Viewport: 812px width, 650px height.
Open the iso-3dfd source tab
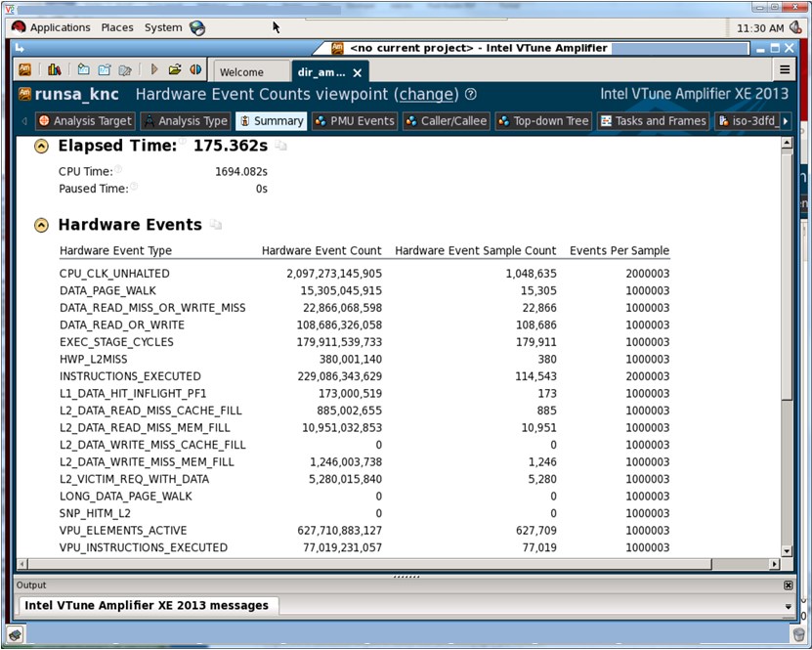(748, 121)
